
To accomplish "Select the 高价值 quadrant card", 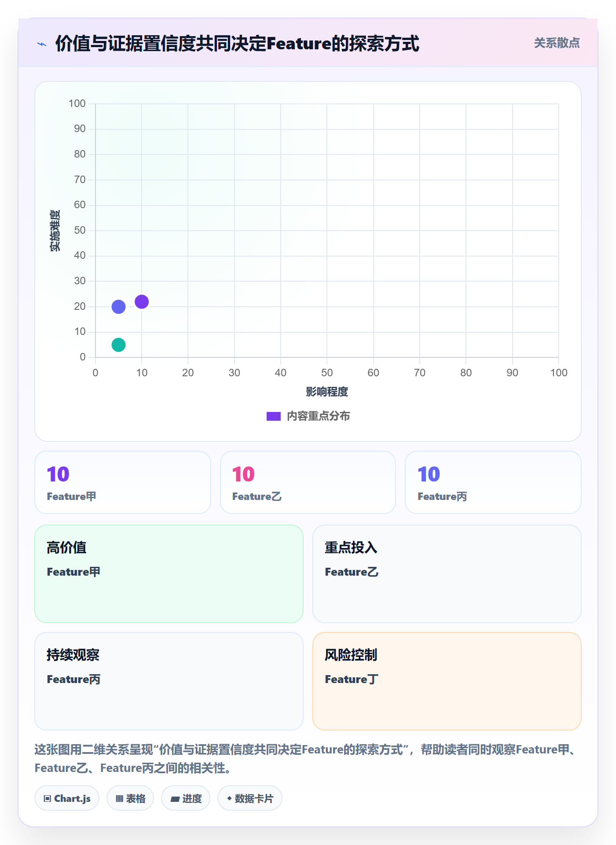I will click(x=169, y=574).
